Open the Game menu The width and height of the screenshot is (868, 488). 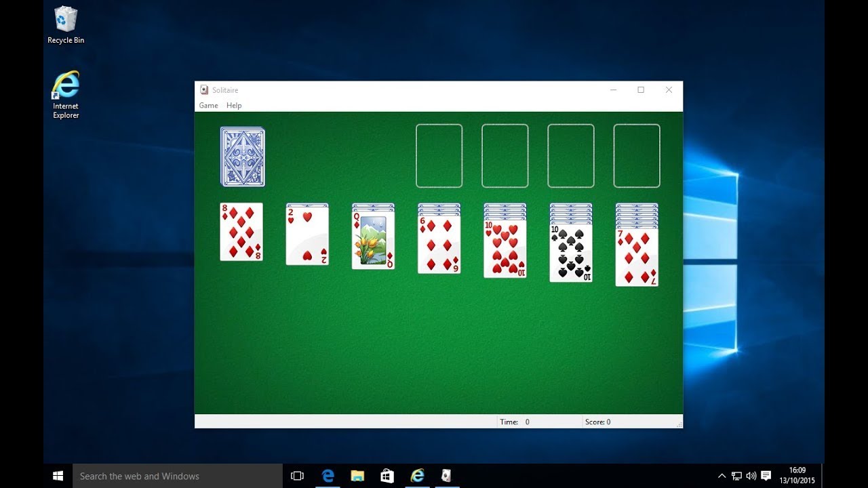click(208, 106)
